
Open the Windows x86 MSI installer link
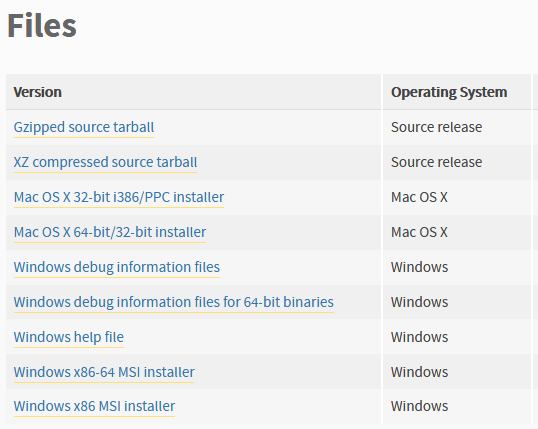[x=94, y=406]
